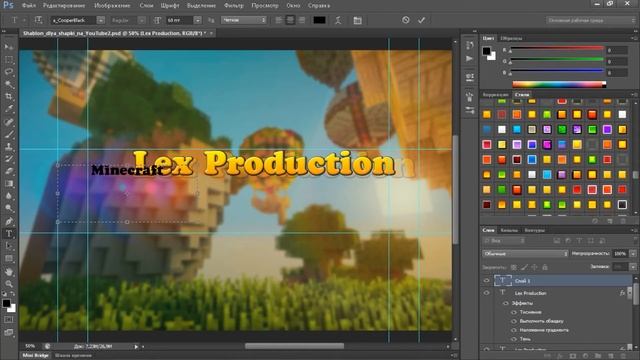640x360 pixels.
Task: Select the Rectangle shape tool
Action: pyautogui.click(x=9, y=259)
